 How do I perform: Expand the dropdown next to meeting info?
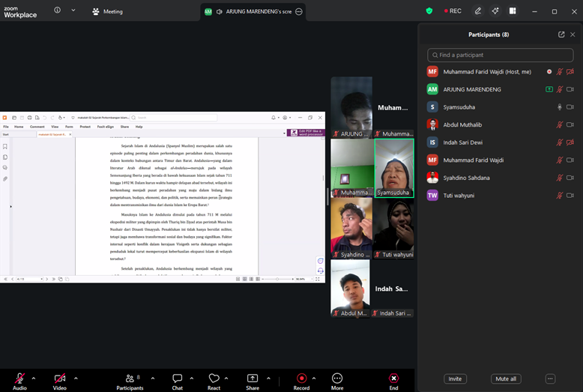[x=73, y=10]
